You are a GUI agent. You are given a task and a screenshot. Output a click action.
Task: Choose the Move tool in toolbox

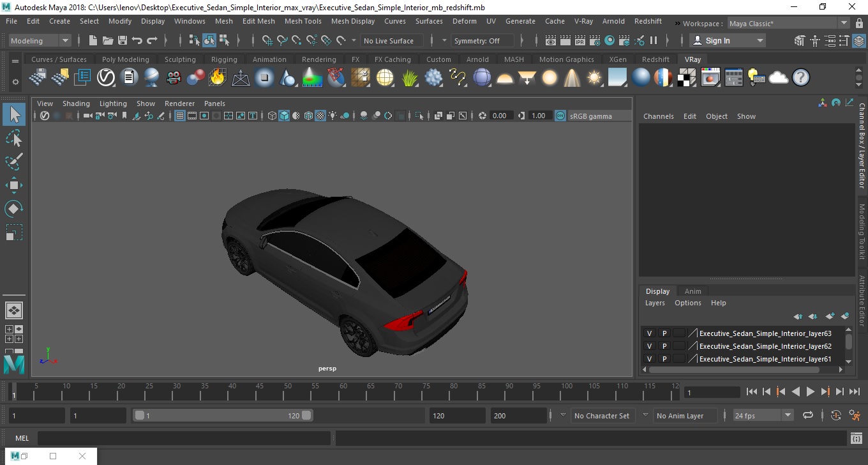tap(14, 185)
